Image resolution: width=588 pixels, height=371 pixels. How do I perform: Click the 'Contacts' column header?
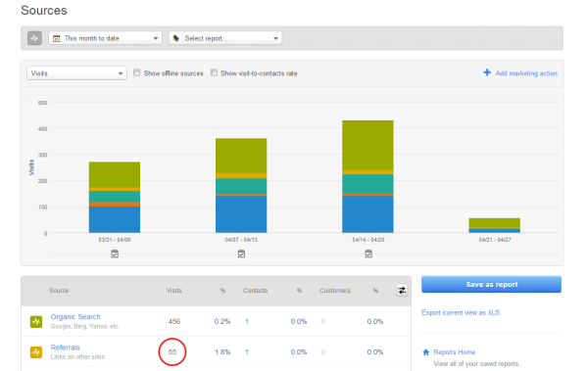[x=255, y=291]
